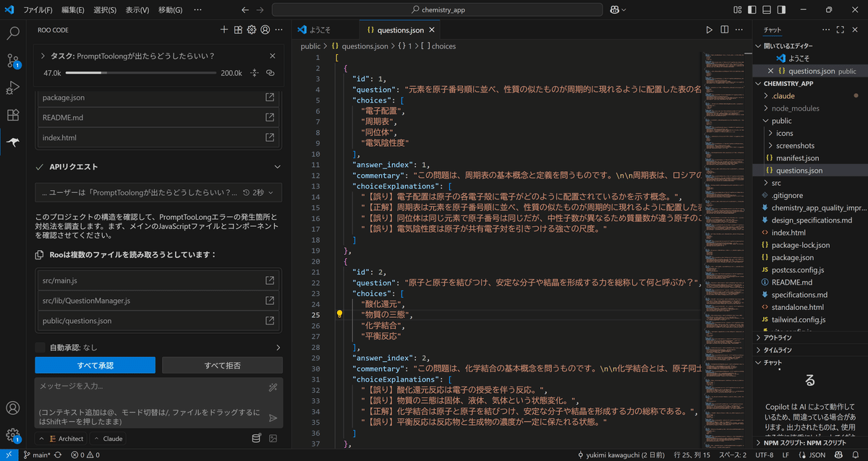Viewport: 868px width, 461px height.
Task: Open problems panel from status bar counts
Action: (x=85, y=455)
